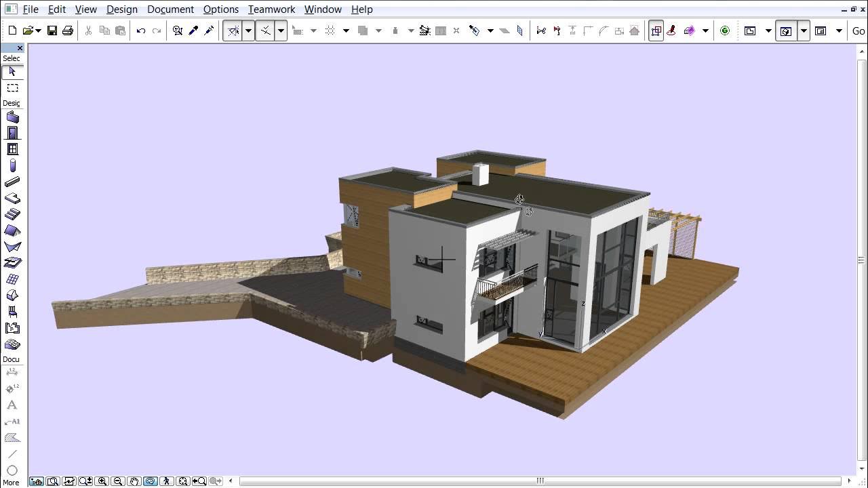Open guide lines options dropdown arrow

(x=249, y=30)
